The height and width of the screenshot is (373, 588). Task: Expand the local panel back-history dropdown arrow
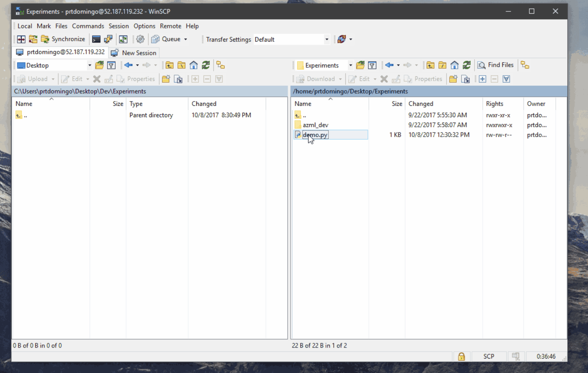point(137,65)
